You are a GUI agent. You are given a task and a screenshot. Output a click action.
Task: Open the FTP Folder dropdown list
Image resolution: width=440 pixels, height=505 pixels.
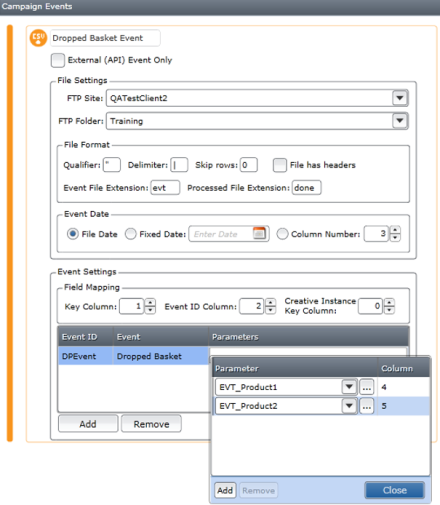pos(399,121)
